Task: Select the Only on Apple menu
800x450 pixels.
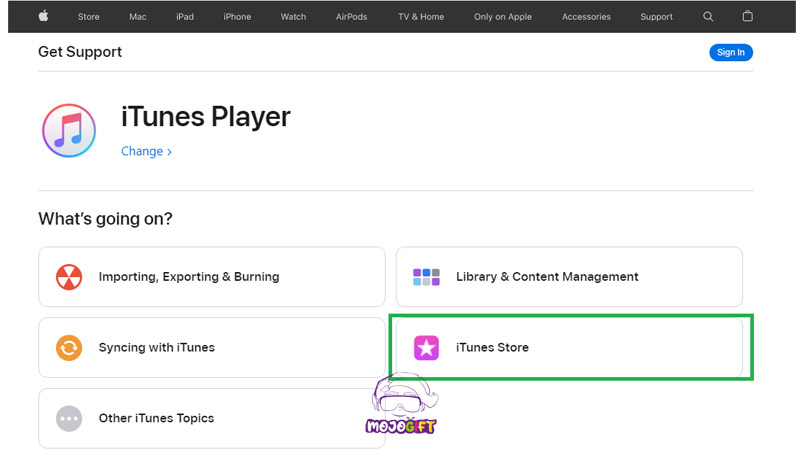Action: 503,16
